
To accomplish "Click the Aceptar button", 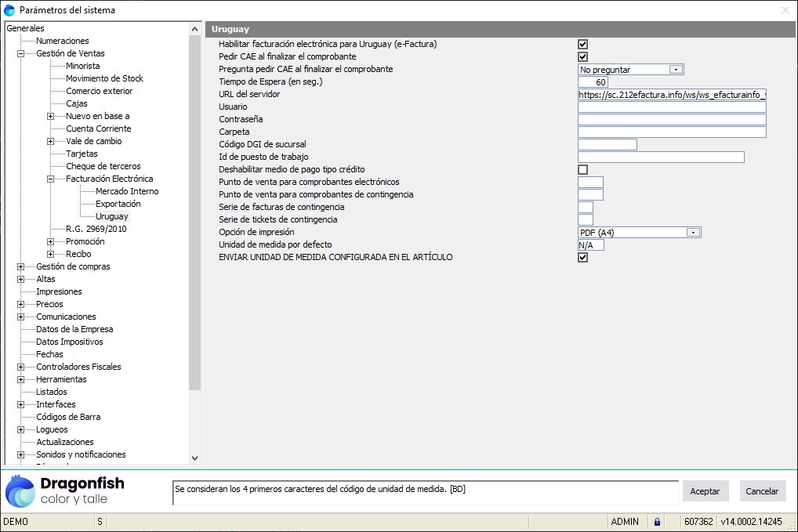I will (x=705, y=490).
